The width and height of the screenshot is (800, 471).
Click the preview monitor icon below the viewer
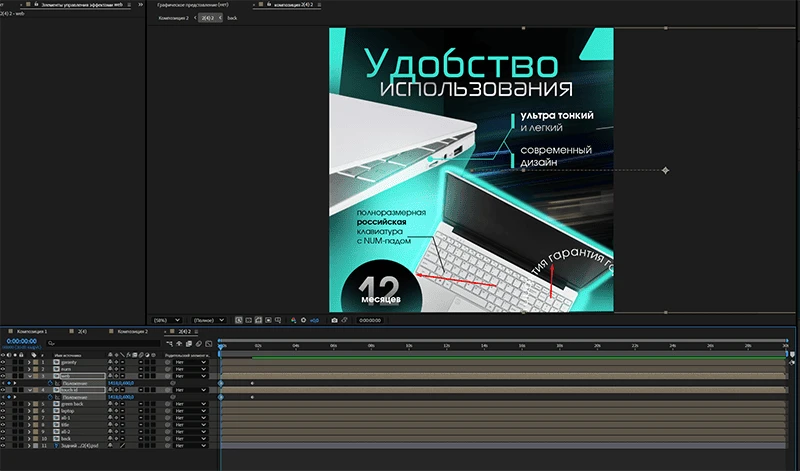pyautogui.click(x=278, y=320)
